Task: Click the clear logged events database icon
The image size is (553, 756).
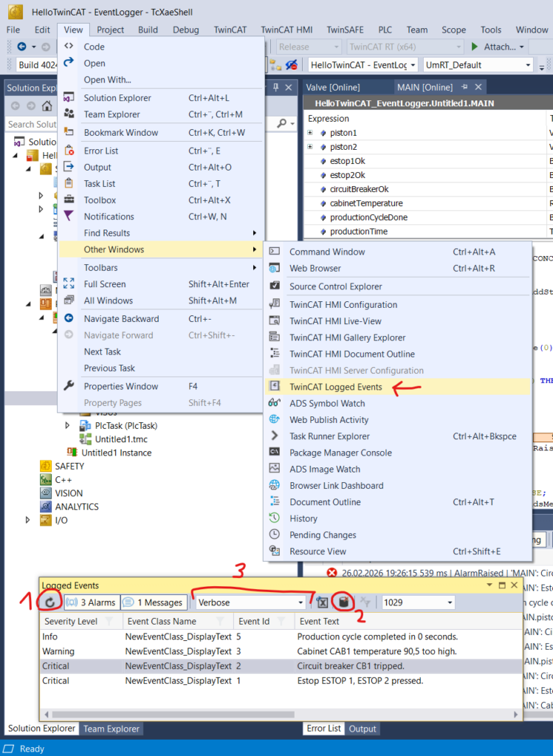Action: tap(343, 602)
